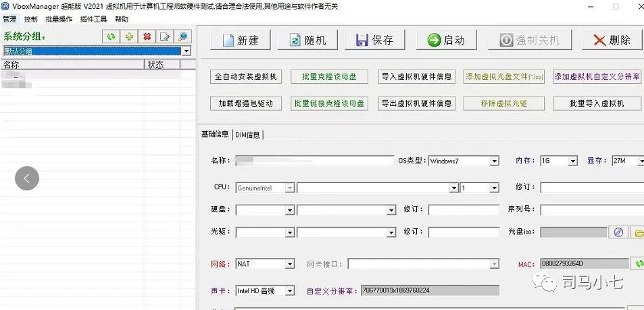Edit group with pencil note icon
Image resolution: width=644 pixels, height=310 pixels.
[x=165, y=36]
